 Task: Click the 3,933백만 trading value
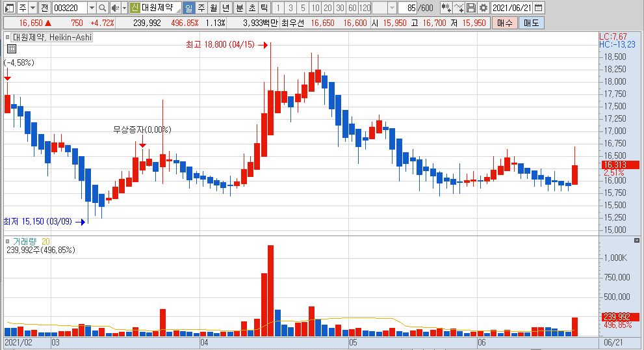point(261,23)
